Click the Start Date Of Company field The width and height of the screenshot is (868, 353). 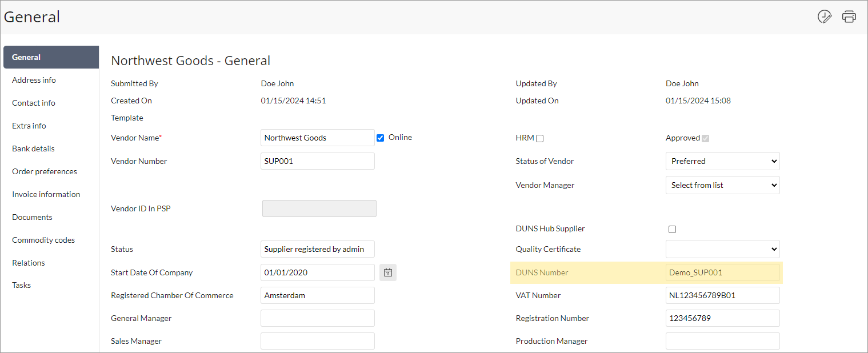[318, 272]
